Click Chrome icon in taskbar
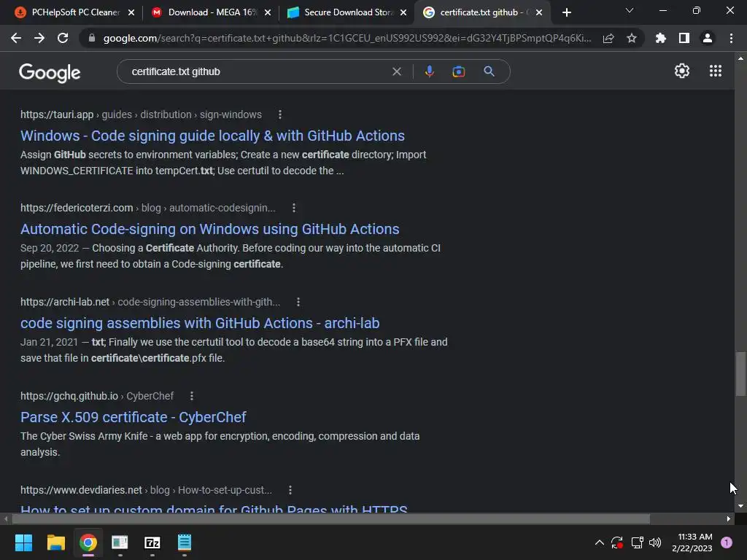Screen dimensions: 747x560 click(x=88, y=542)
